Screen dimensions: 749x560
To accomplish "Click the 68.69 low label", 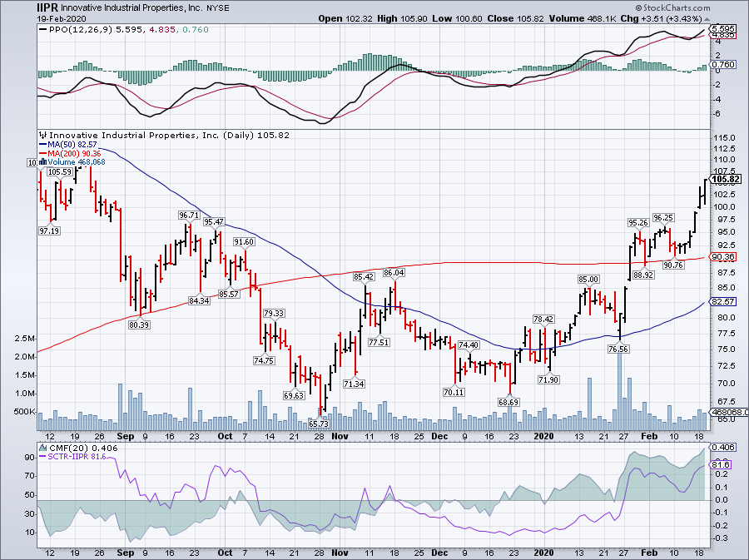I will coord(508,402).
